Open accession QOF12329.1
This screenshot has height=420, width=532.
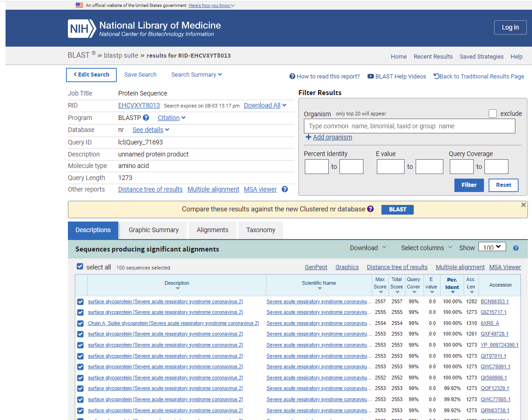click(495, 389)
